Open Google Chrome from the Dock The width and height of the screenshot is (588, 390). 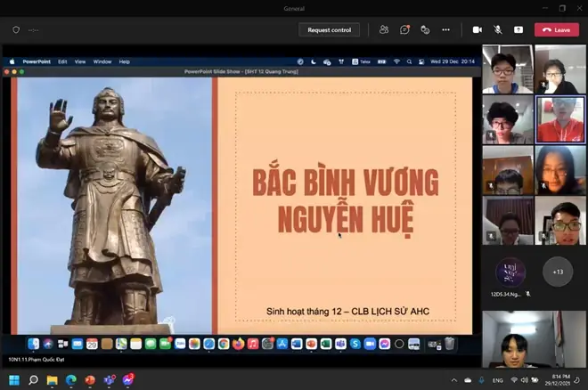224,344
